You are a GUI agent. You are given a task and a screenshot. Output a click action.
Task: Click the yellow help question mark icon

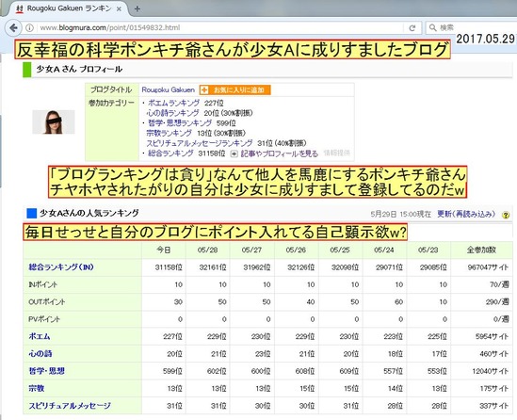506,215
